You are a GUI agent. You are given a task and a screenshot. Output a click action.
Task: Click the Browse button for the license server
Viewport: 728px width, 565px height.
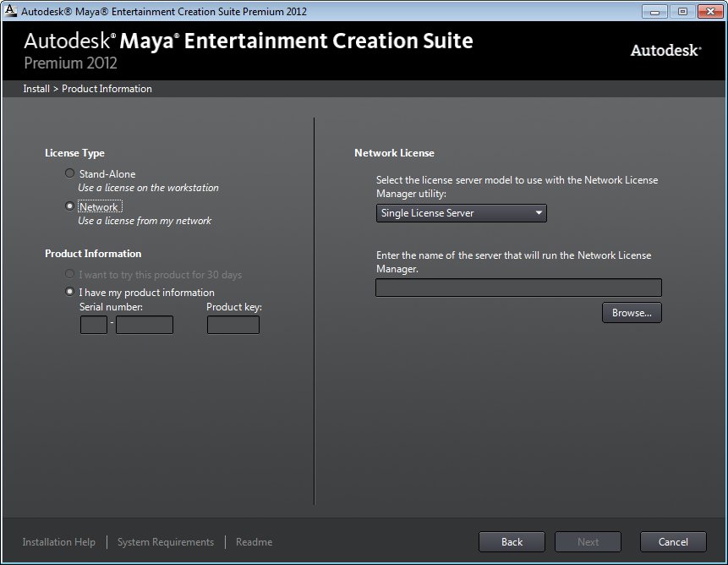(632, 312)
